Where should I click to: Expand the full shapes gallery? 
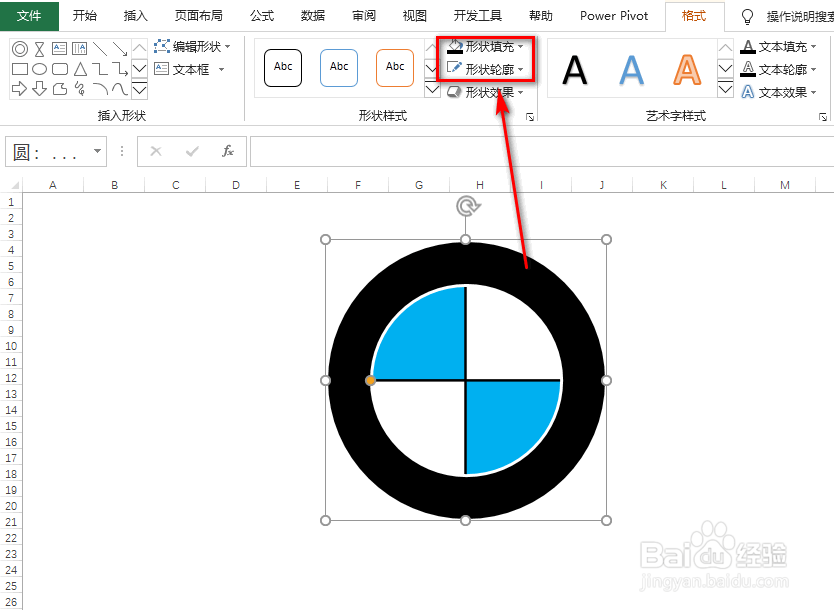click(x=139, y=89)
